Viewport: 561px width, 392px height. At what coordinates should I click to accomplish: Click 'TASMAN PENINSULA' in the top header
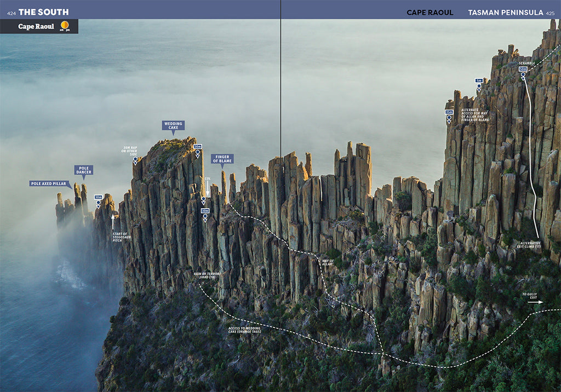coord(506,12)
